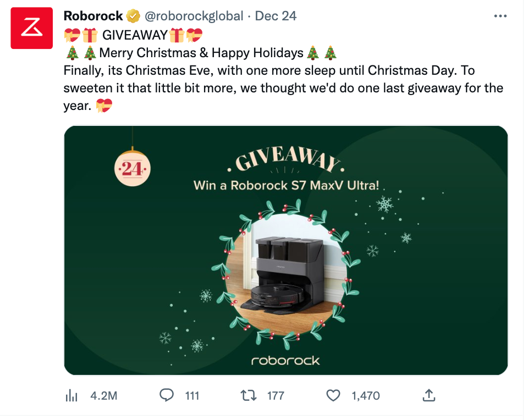Click the Roborock display name
Screen dimensions: 528x420
tap(94, 16)
